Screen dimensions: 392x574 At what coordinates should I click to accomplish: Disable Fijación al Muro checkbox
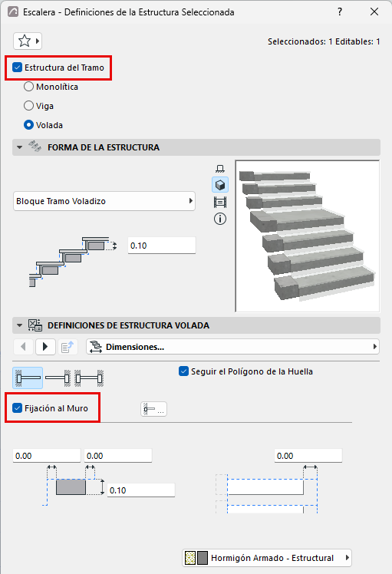click(17, 408)
